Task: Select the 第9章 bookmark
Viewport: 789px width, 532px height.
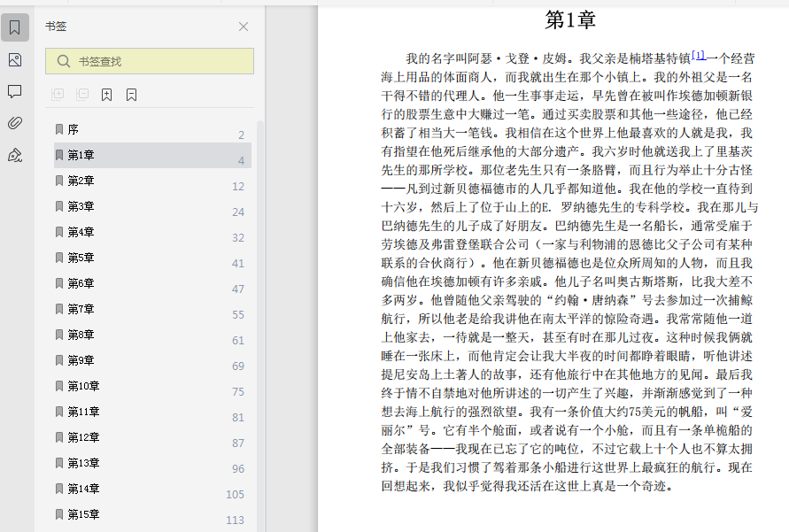Action: coord(152,360)
